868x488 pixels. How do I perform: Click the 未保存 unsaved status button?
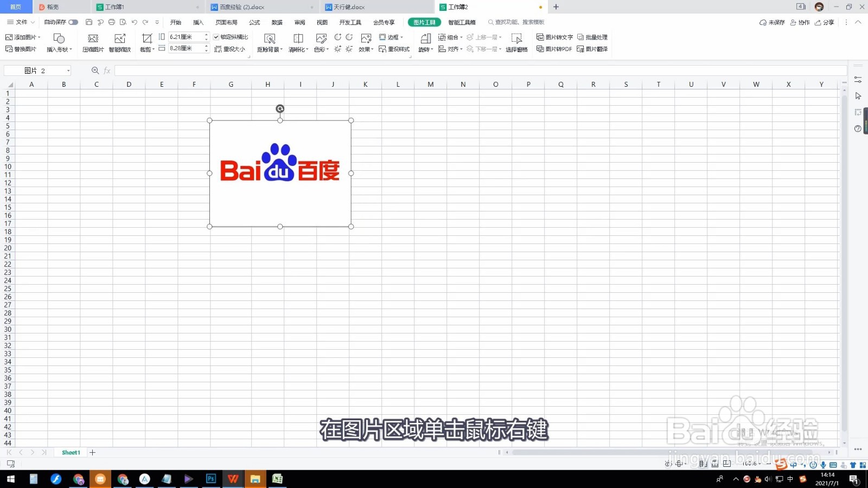(772, 22)
